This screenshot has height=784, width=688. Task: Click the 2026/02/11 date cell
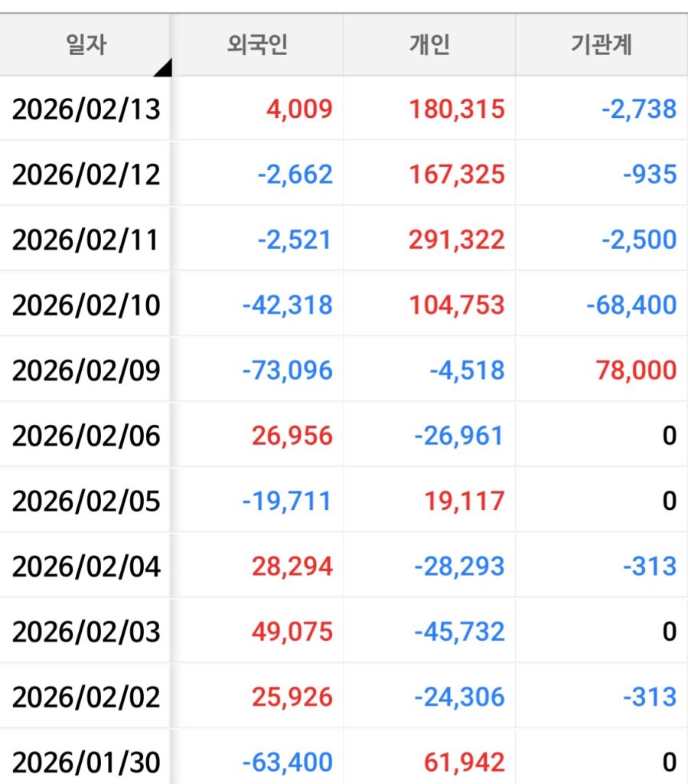86,240
